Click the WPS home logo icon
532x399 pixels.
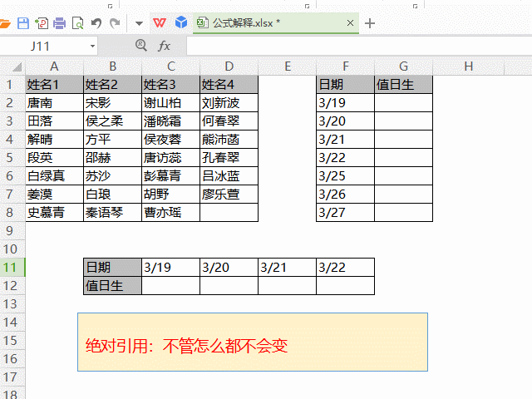click(x=160, y=23)
